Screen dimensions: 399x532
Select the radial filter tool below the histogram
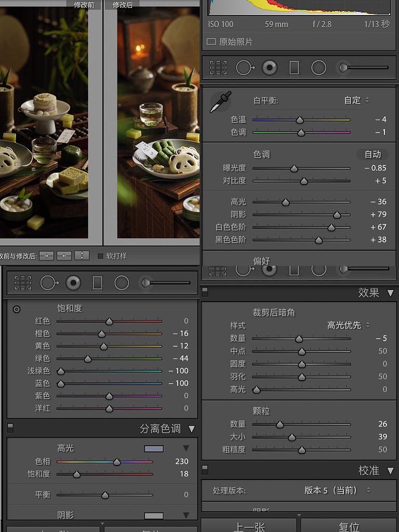(x=318, y=68)
